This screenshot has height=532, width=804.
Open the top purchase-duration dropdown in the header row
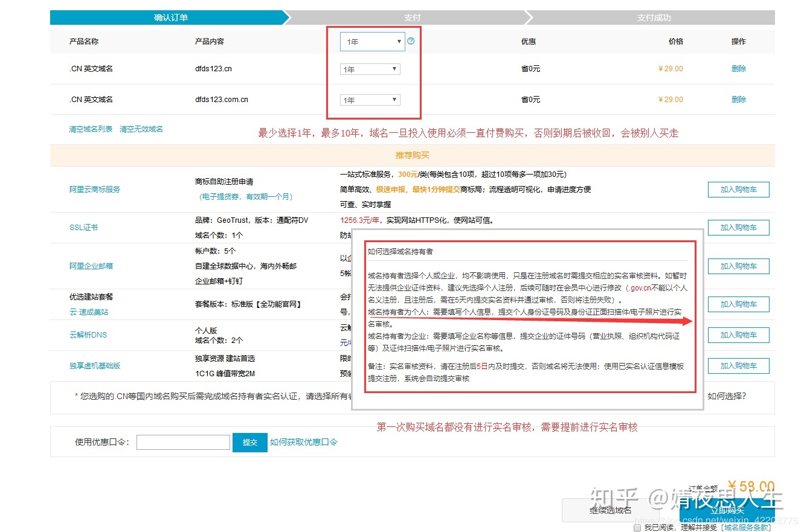pos(371,41)
